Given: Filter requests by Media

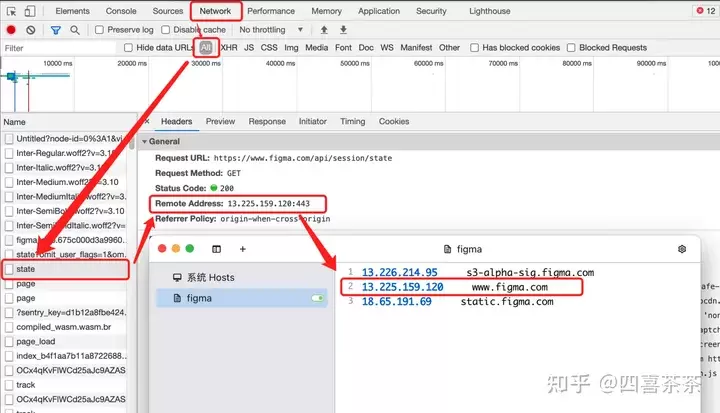Looking at the screenshot, I should 317,48.
